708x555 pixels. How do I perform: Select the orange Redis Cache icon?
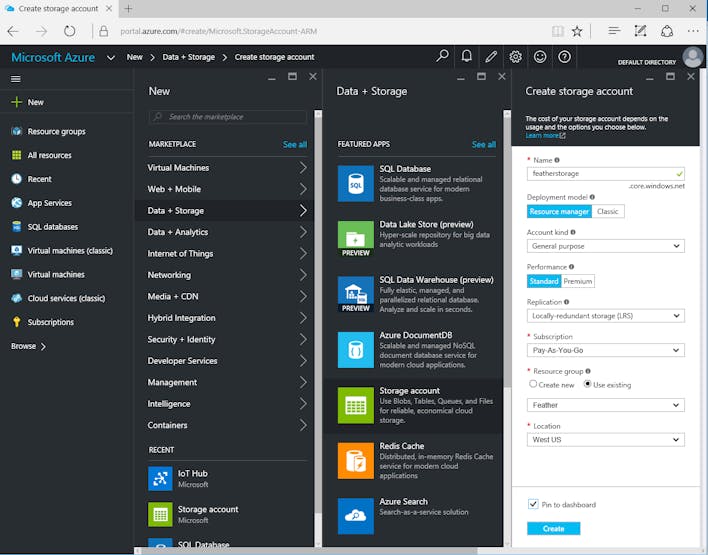point(355,461)
